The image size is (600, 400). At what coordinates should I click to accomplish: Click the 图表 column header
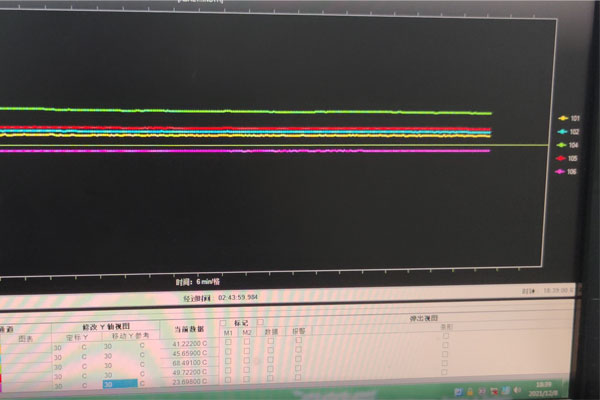pyautogui.click(x=27, y=337)
